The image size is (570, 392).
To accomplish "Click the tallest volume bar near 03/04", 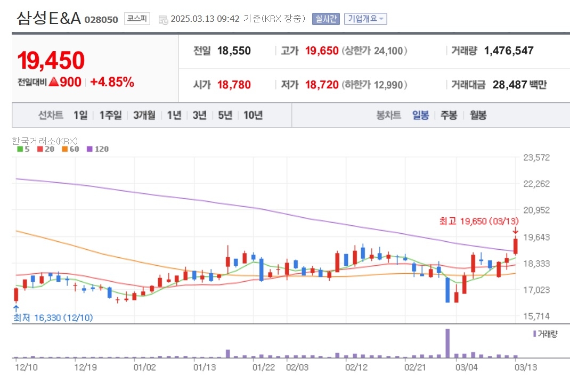I will [x=447, y=344].
